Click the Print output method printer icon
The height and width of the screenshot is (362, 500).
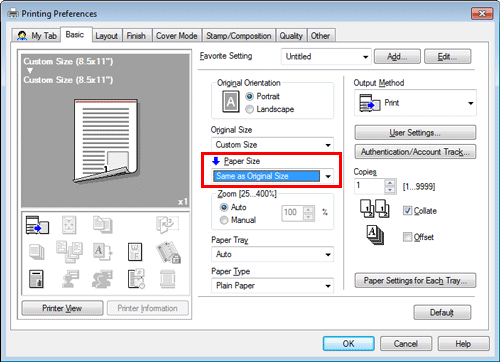(x=370, y=103)
